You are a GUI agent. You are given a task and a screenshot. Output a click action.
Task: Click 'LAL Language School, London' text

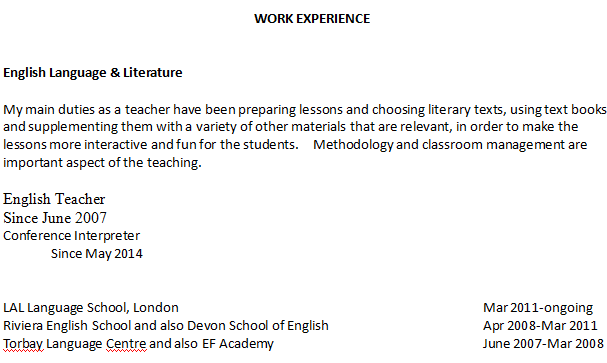pos(91,308)
